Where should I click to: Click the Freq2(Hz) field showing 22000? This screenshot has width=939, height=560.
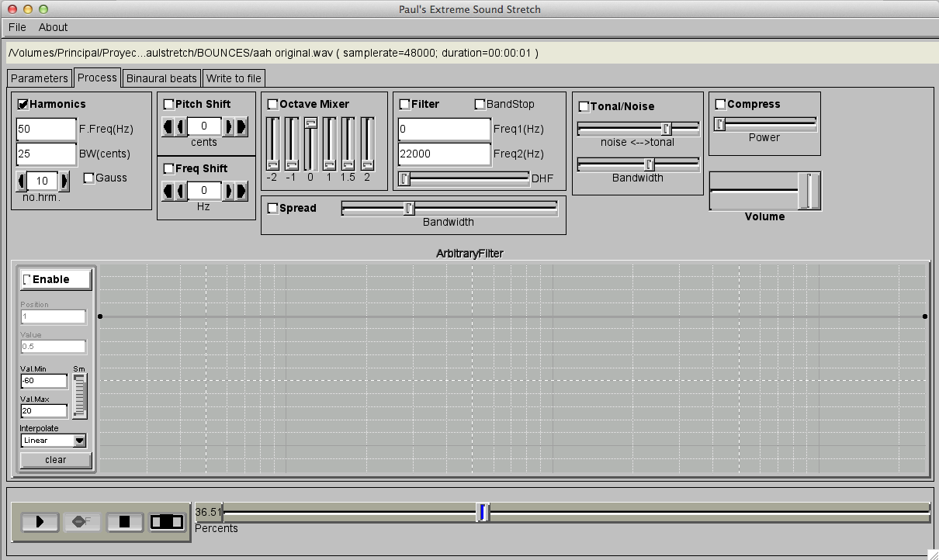(x=444, y=154)
